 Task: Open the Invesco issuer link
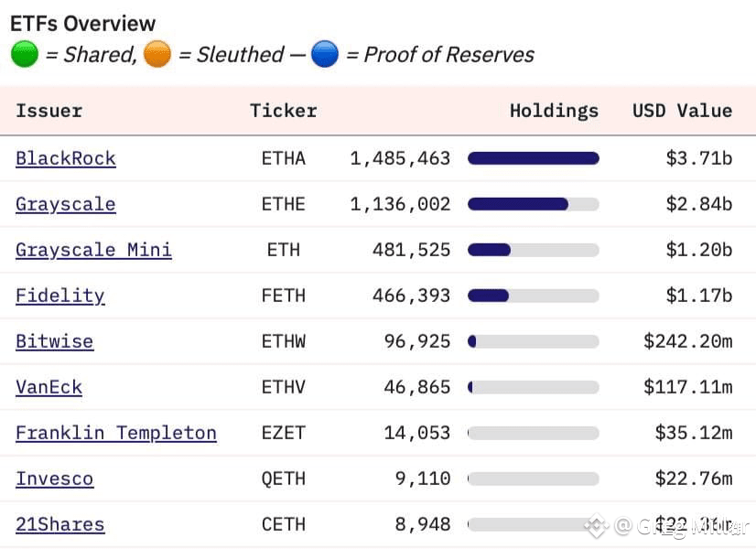(55, 479)
